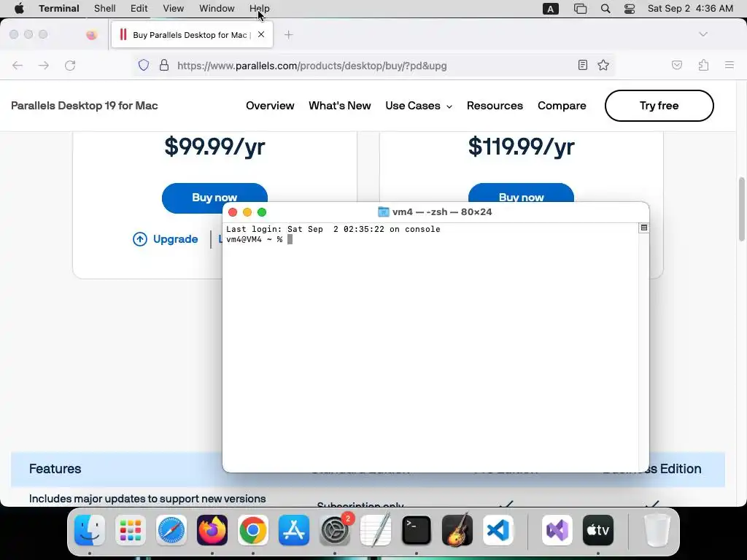Viewport: 747px width, 560px height.
Task: Open the View menu
Action: click(x=174, y=9)
